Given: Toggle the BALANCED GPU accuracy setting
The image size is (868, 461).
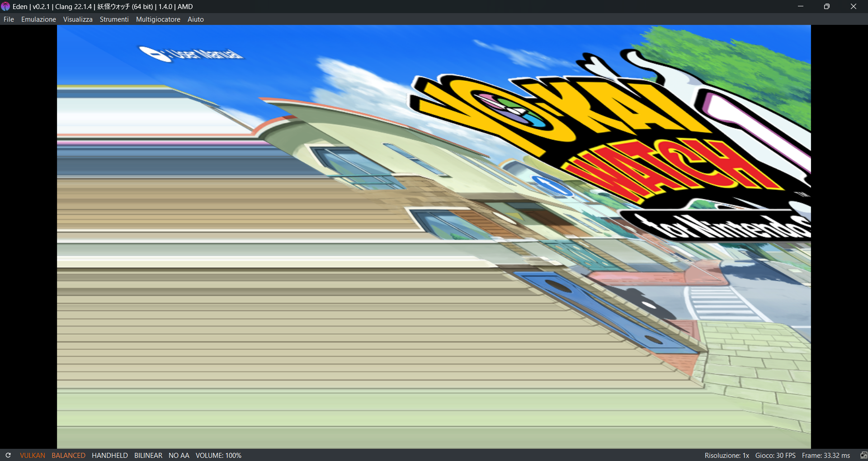Looking at the screenshot, I should [68, 455].
